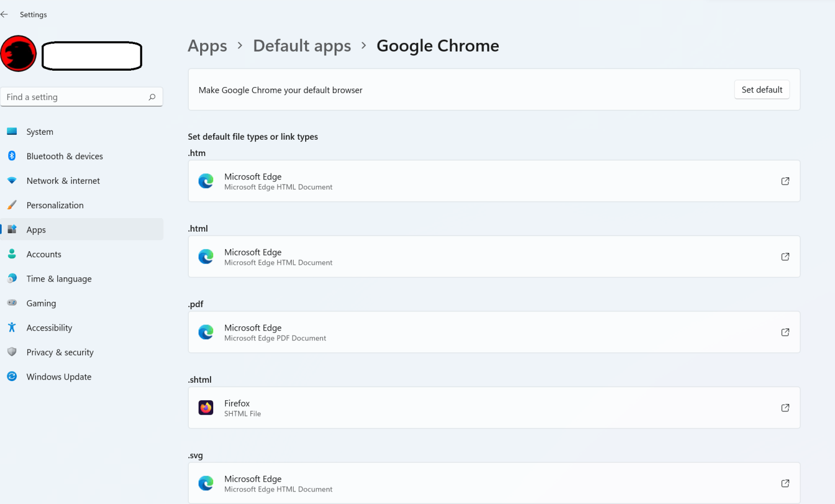This screenshot has height=504, width=835.
Task: Open the .html default app picker
Action: click(494, 256)
